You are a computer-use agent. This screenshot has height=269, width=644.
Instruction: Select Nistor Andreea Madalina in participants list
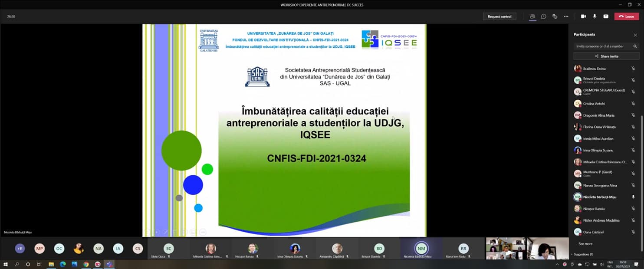(x=606, y=220)
